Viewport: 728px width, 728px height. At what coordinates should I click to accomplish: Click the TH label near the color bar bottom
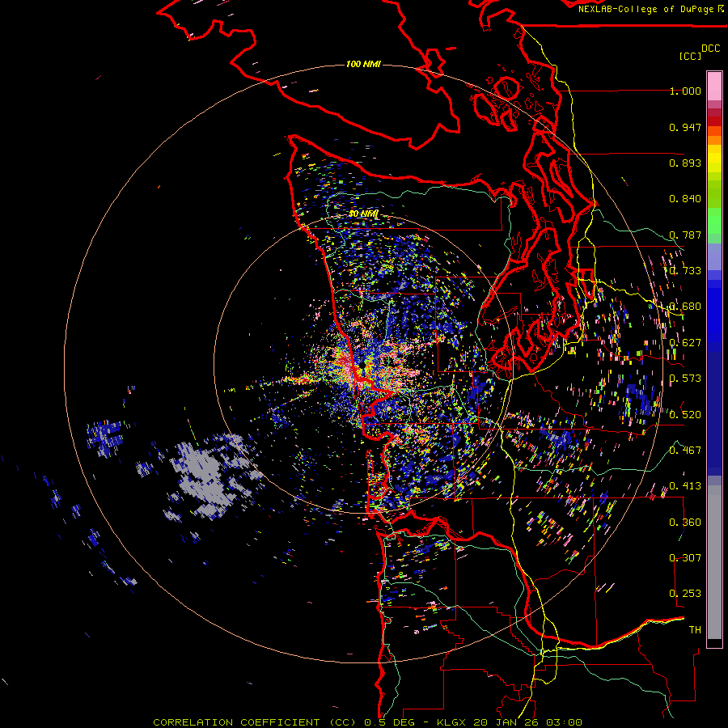(x=695, y=630)
